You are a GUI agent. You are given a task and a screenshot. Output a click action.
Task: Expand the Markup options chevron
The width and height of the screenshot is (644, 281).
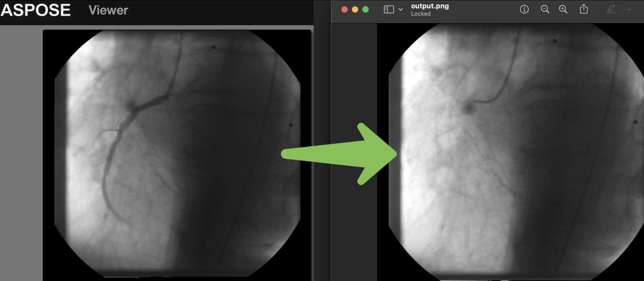630,10
